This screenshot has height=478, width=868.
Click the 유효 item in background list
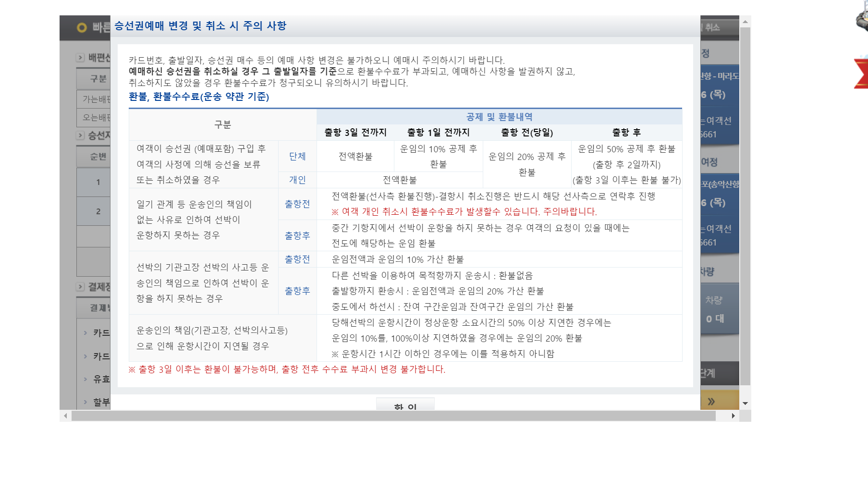click(101, 379)
